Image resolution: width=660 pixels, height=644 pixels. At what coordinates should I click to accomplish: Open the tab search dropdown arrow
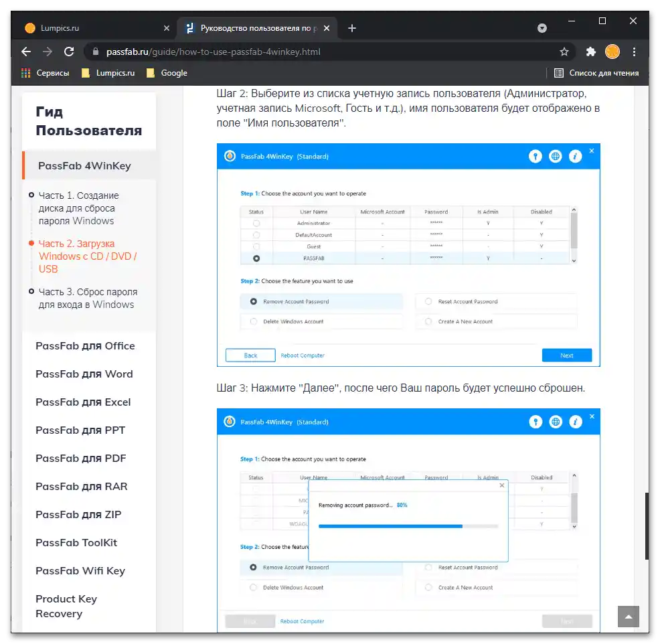pos(542,28)
